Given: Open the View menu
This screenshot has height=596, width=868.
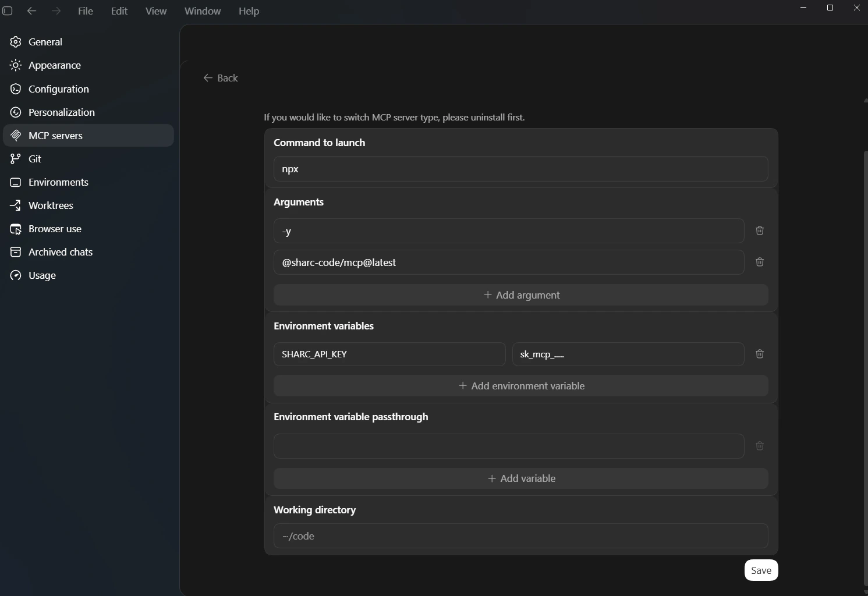Looking at the screenshot, I should coord(156,11).
